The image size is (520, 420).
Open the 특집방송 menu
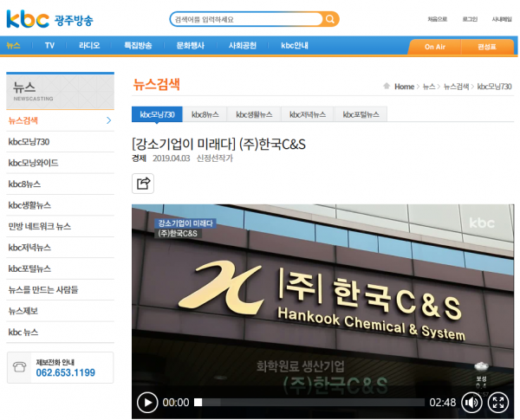(x=138, y=45)
